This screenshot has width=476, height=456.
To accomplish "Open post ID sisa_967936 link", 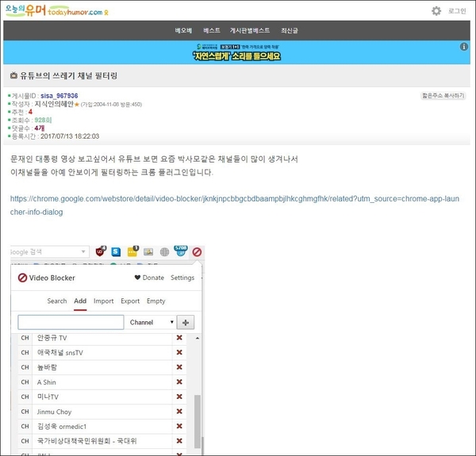I will [x=59, y=96].
